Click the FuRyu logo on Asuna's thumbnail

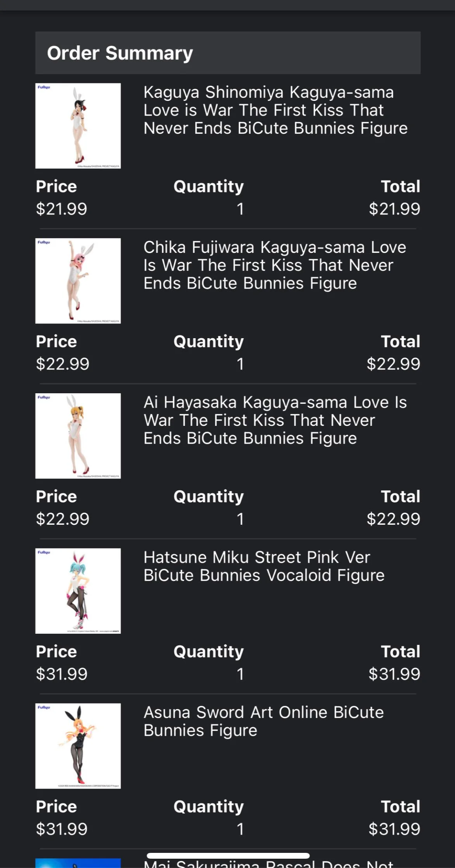tap(44, 709)
